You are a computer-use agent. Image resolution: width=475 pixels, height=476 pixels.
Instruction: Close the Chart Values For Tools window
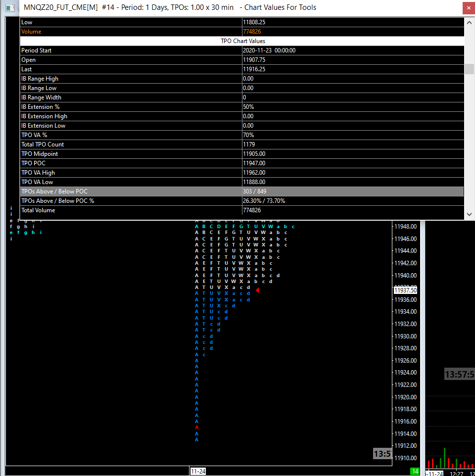click(x=469, y=8)
